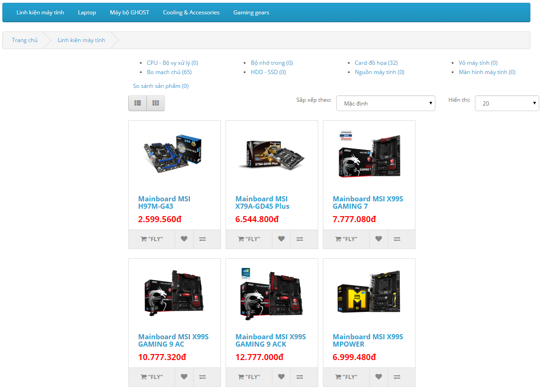The image size is (542, 392).
Task: Open Mainboard MSI X99S GAMING 9 ACK title
Action: 271,340
